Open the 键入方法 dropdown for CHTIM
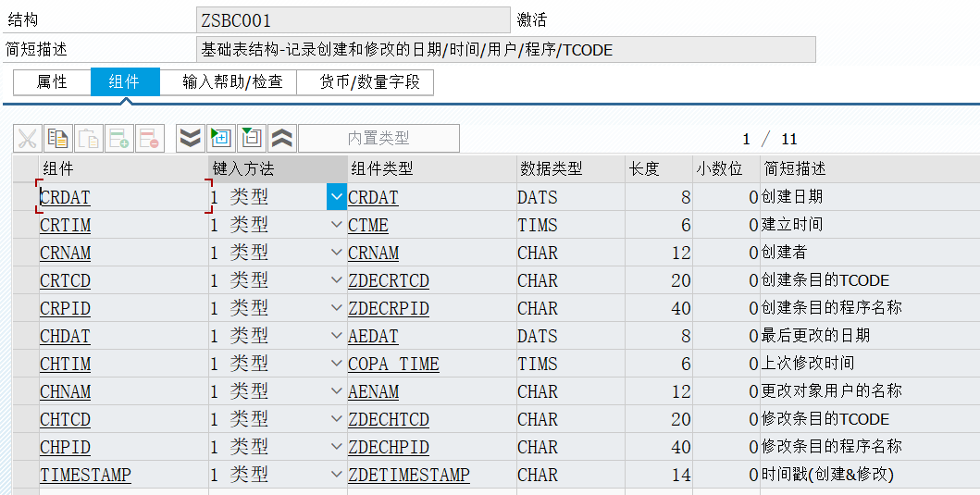This screenshot has height=495, width=980. point(336,363)
